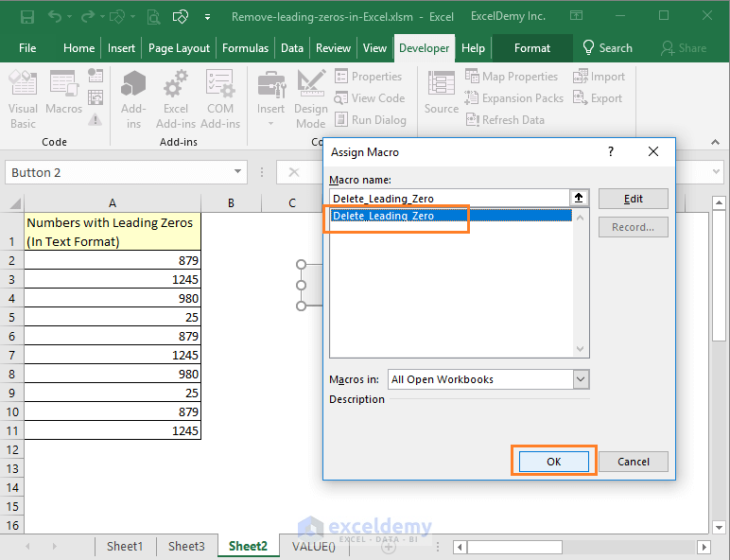Open the Visual Basic editor
This screenshot has height=560, width=730.
click(x=23, y=98)
